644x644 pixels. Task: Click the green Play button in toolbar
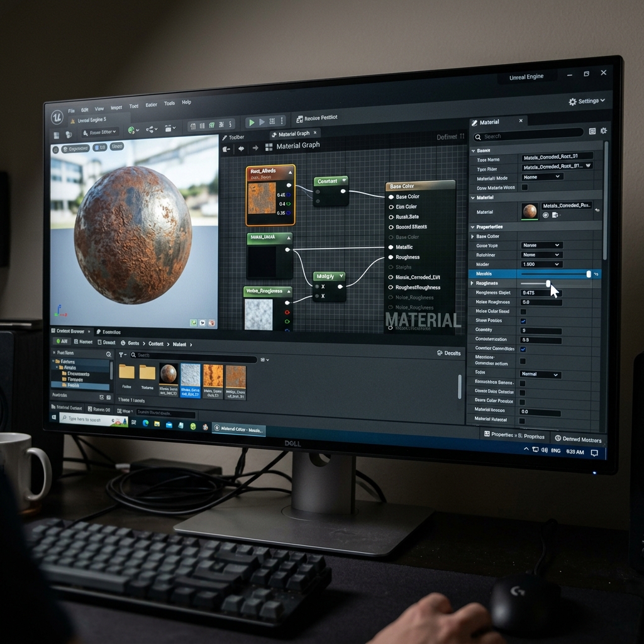click(252, 123)
